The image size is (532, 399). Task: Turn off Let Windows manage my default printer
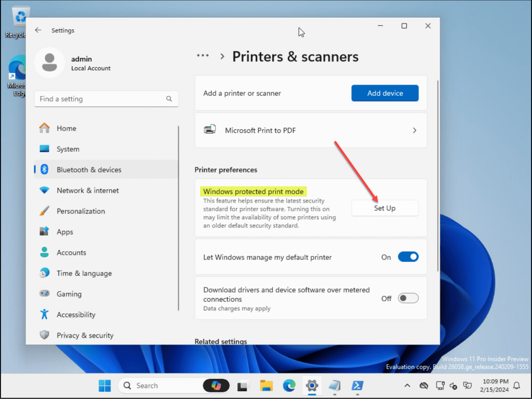click(408, 257)
